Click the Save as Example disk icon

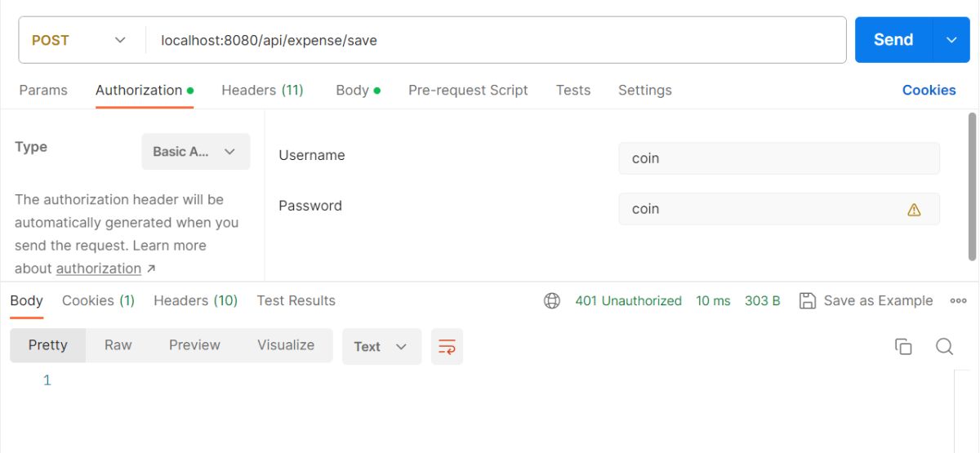click(808, 300)
